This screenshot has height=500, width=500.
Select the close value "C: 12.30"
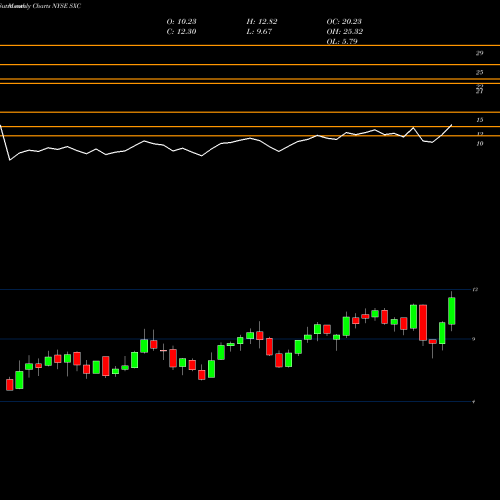point(181,32)
